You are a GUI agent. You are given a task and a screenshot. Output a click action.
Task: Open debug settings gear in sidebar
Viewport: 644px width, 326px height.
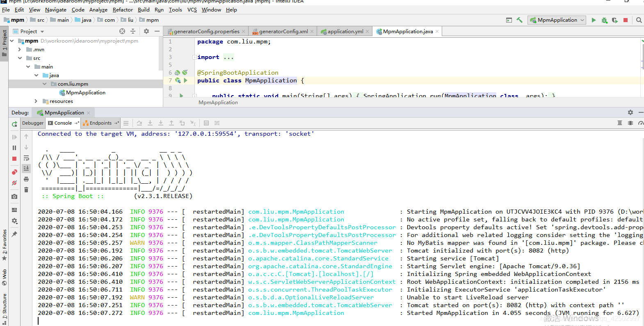(15, 221)
